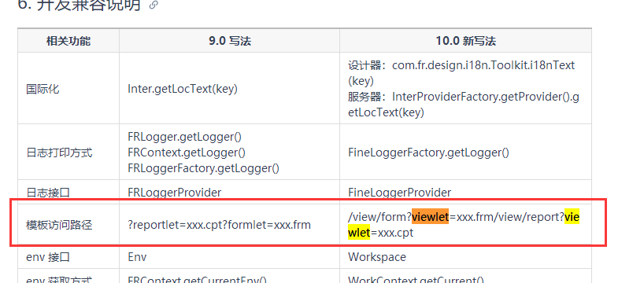
Task: Select the 9.0 写法 column header
Action: tap(230, 41)
